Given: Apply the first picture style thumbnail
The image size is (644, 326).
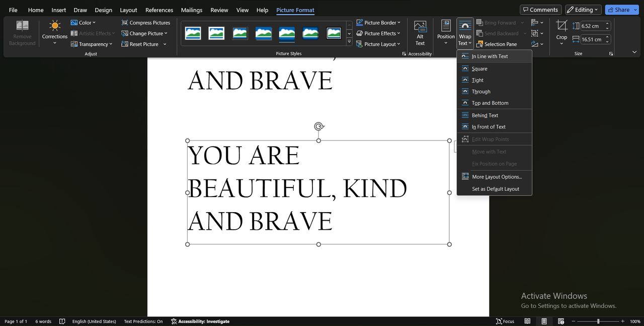Looking at the screenshot, I should pos(193,33).
